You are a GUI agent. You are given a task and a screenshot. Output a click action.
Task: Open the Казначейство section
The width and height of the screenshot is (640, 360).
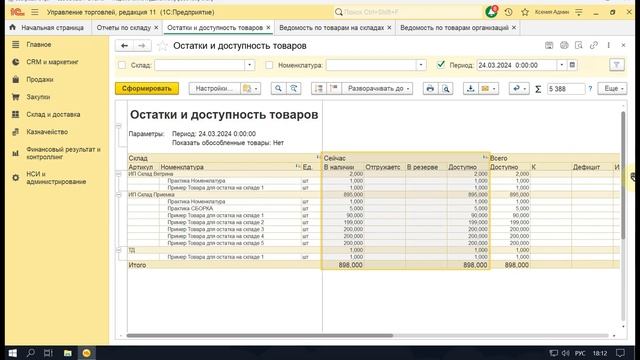point(47,132)
